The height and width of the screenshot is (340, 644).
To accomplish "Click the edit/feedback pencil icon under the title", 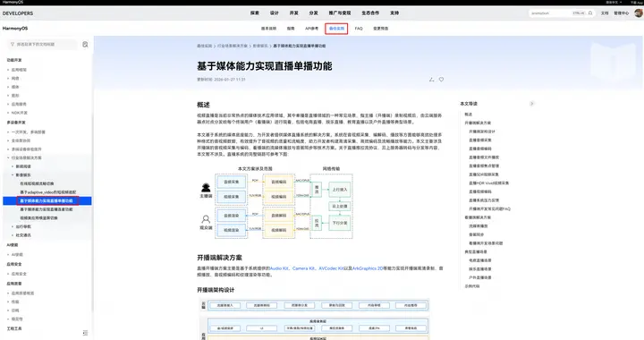I will (432, 80).
